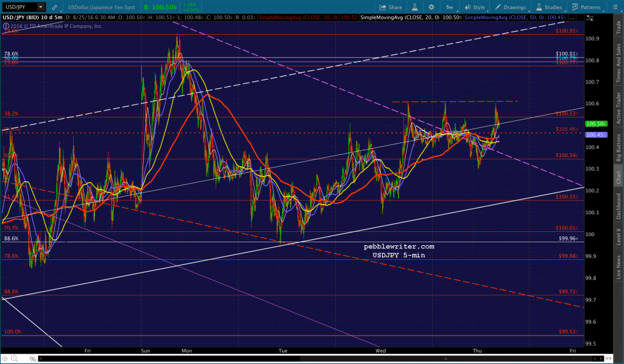Click the Tue label on time axis
The height and width of the screenshot is (364, 624).
tap(283, 351)
